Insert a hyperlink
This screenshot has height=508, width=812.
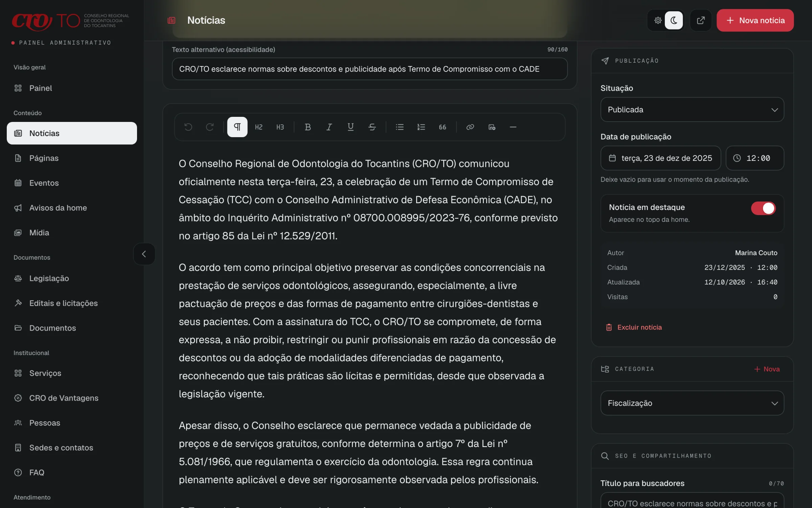click(x=470, y=127)
